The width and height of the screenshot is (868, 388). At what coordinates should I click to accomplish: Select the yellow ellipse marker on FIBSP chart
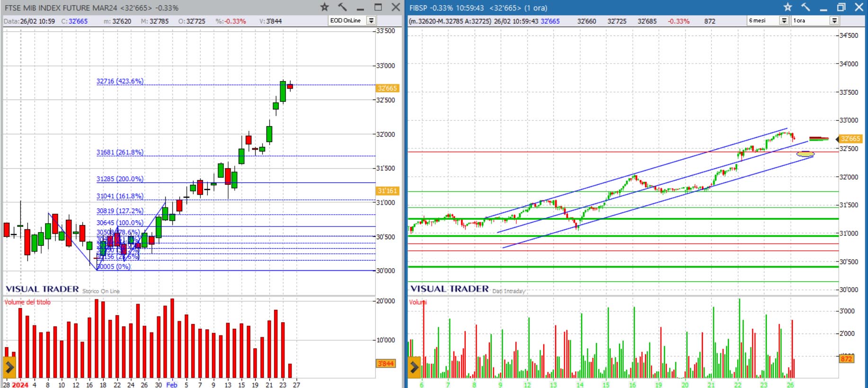(x=806, y=154)
